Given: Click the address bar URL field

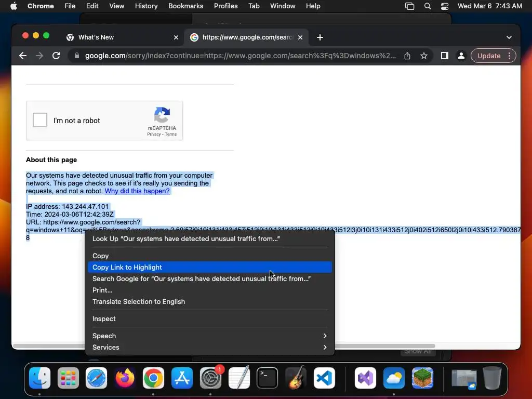Looking at the screenshot, I should 240,56.
